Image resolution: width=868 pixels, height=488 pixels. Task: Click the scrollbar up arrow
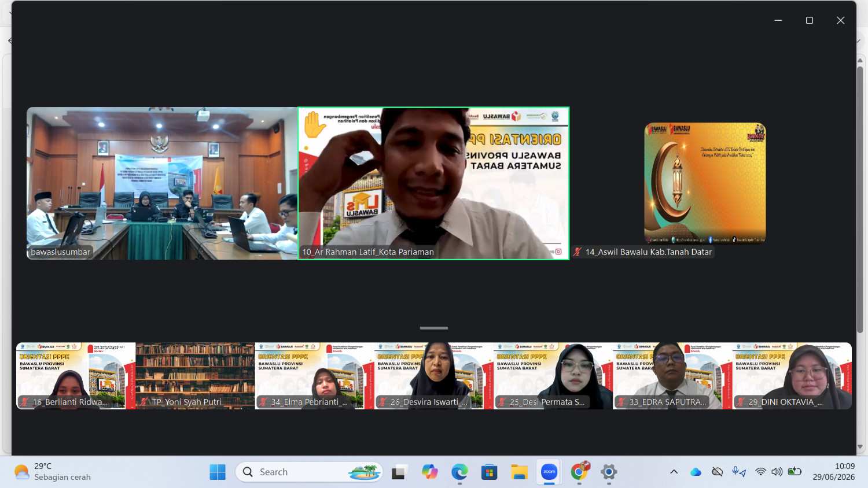tap(860, 61)
